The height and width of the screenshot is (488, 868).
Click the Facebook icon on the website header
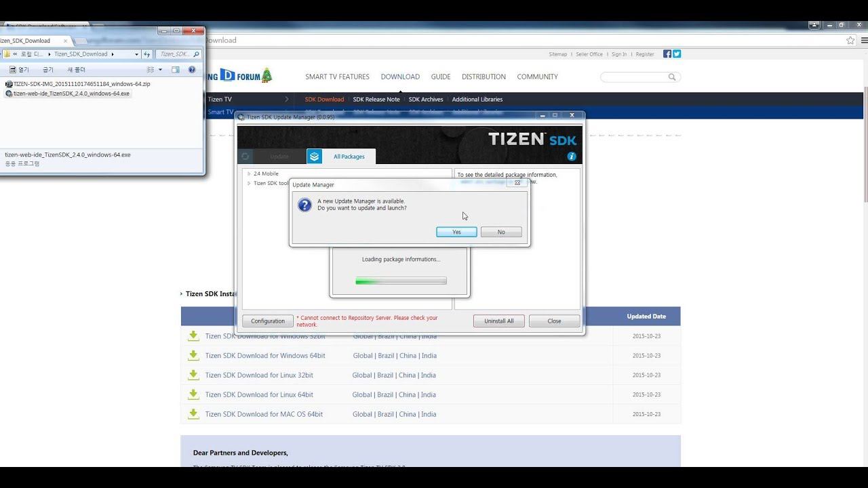tap(667, 54)
